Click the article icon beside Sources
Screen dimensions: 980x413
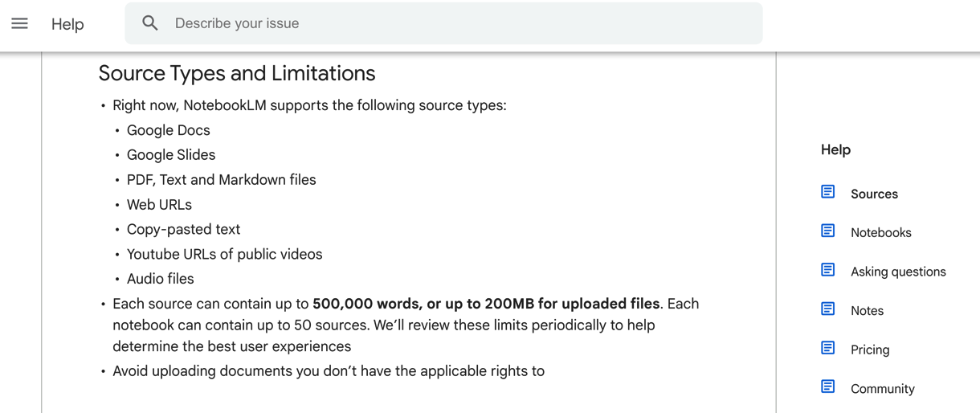pos(828,192)
